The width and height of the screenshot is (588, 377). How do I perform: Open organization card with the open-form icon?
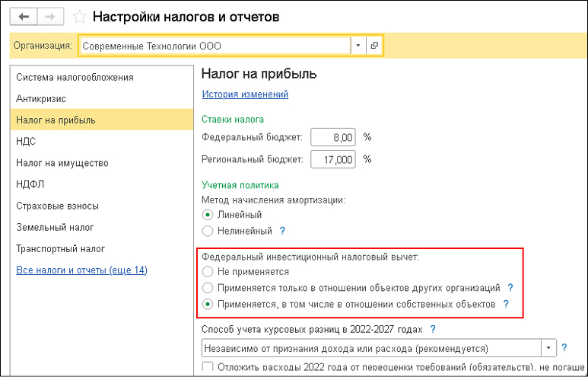coord(374,46)
